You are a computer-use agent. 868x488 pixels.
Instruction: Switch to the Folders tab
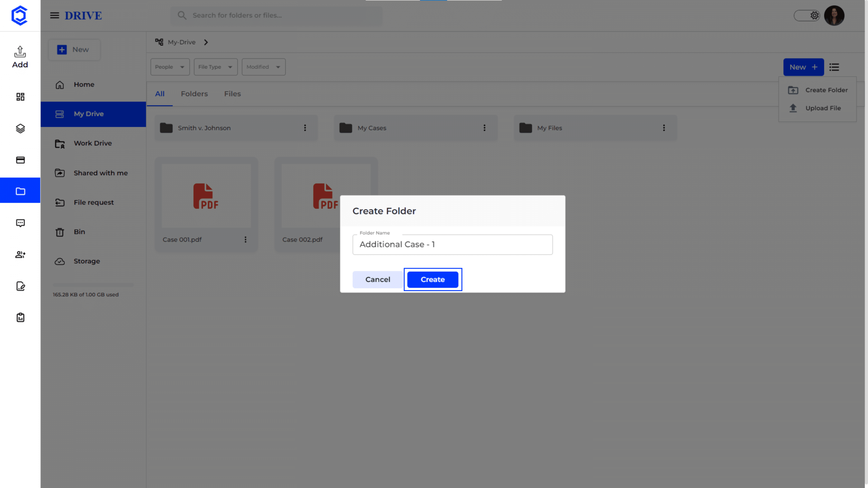(x=194, y=94)
